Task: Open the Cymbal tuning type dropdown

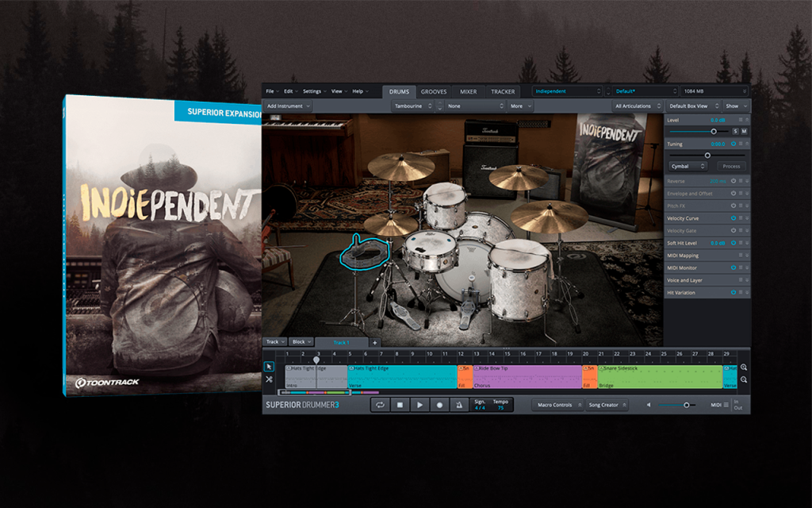Action: [688, 166]
